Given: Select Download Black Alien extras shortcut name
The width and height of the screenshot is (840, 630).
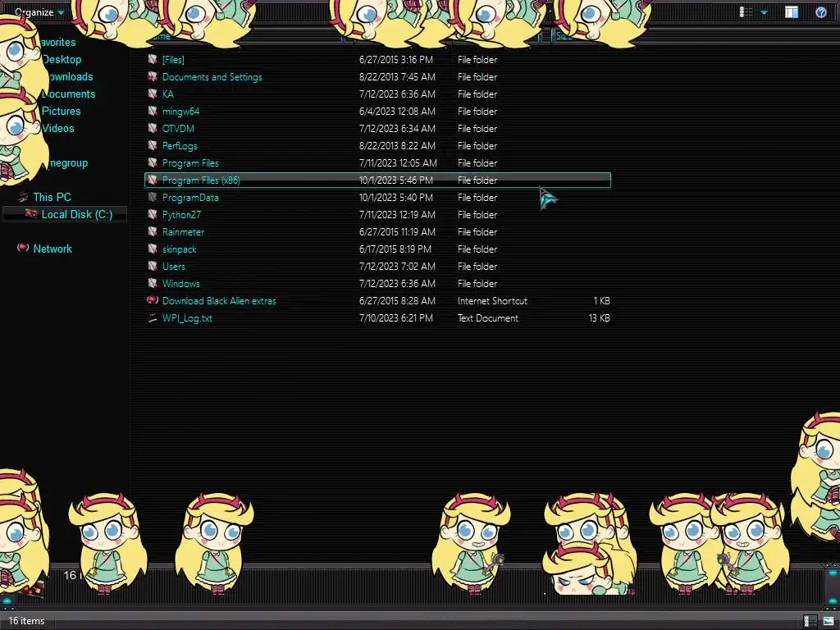Looking at the screenshot, I should (219, 300).
